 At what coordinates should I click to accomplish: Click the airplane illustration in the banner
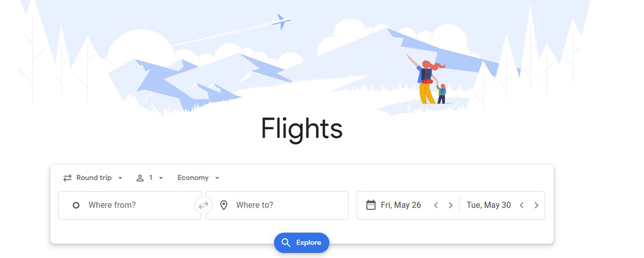pyautogui.click(x=281, y=22)
